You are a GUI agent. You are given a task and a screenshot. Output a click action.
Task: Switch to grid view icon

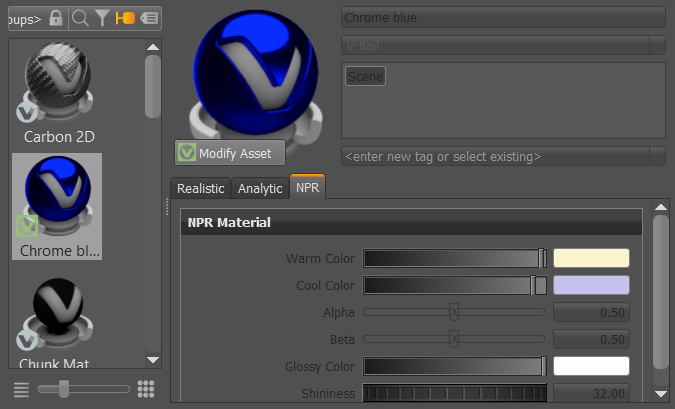point(146,389)
